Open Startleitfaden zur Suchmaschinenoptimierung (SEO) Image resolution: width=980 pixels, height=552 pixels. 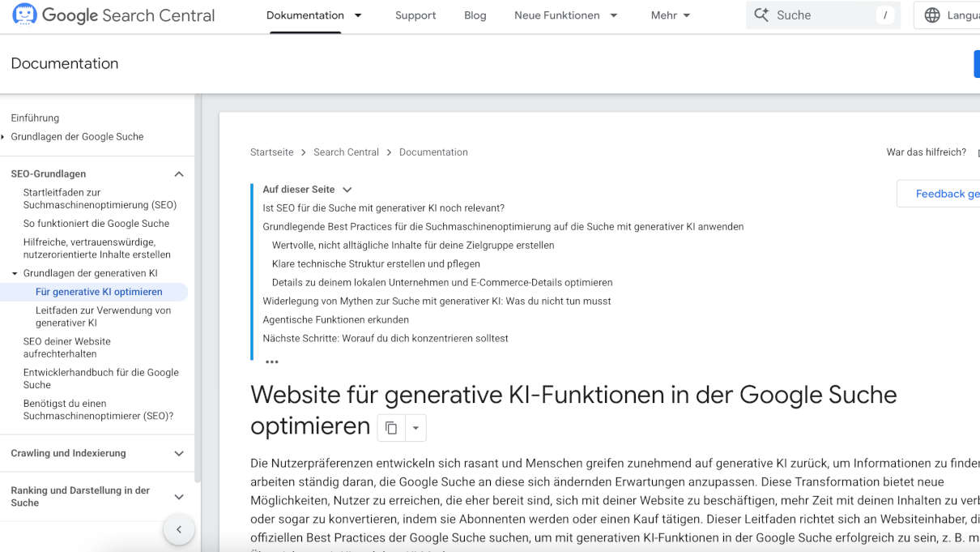point(100,199)
